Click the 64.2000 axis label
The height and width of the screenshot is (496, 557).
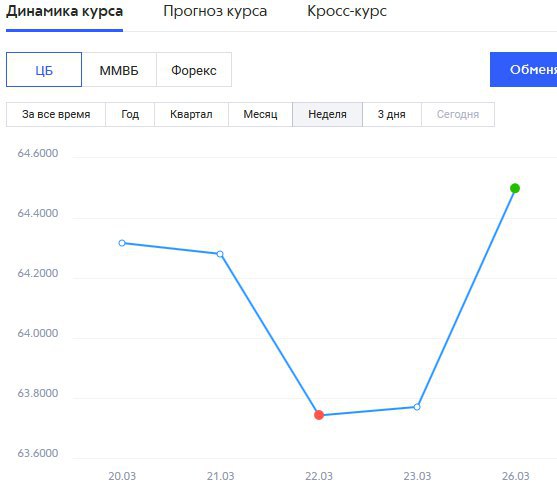coord(38,273)
